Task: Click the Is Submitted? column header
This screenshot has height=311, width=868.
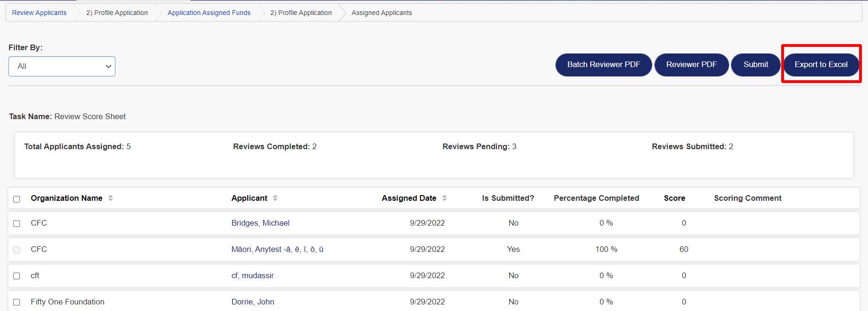Action: tap(508, 198)
